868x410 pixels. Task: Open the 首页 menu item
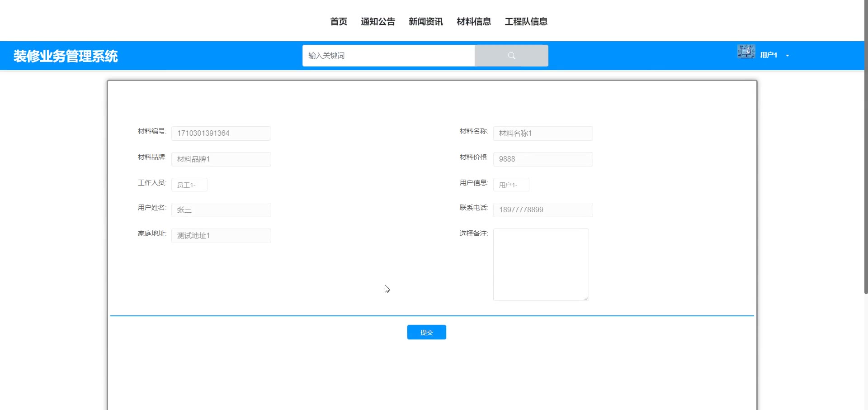click(x=339, y=21)
